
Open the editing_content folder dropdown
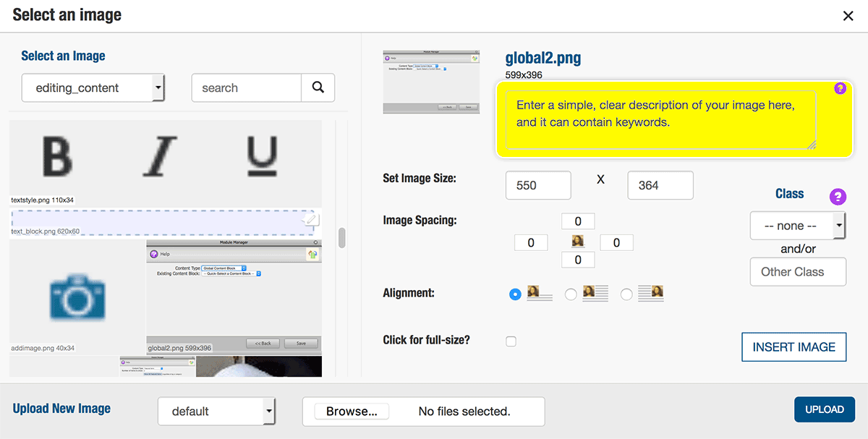(x=93, y=88)
